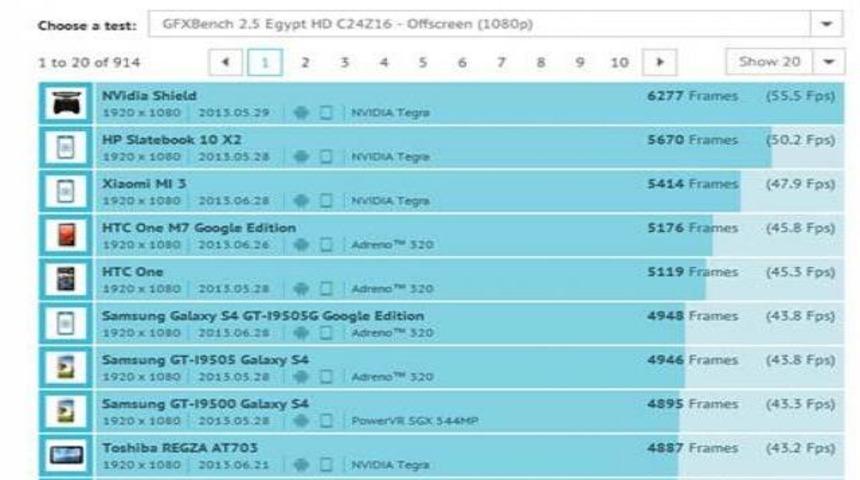Click the '1 to 20 of 914' count
The width and height of the screenshot is (860, 480).
click(x=89, y=63)
